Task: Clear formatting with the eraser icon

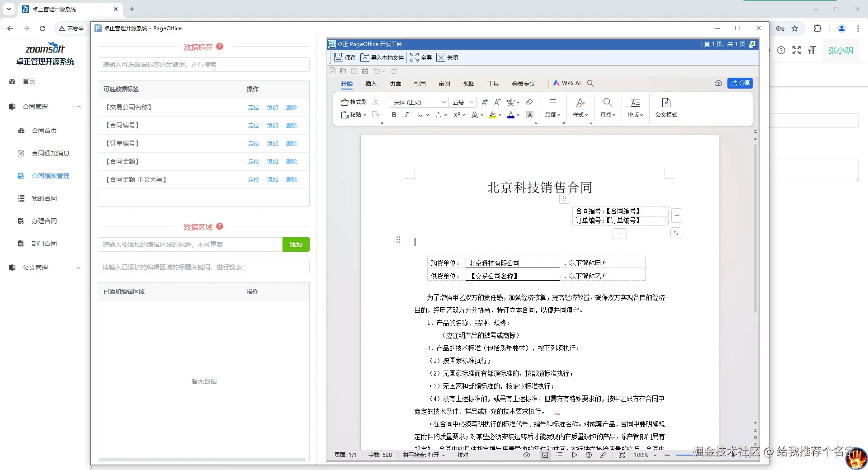Action: pyautogui.click(x=530, y=102)
